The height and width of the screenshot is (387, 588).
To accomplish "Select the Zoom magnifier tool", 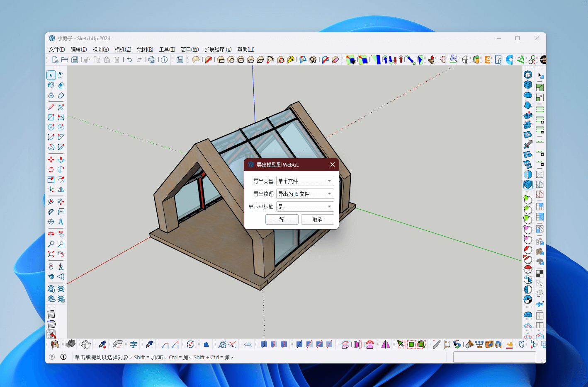I will [x=51, y=244].
